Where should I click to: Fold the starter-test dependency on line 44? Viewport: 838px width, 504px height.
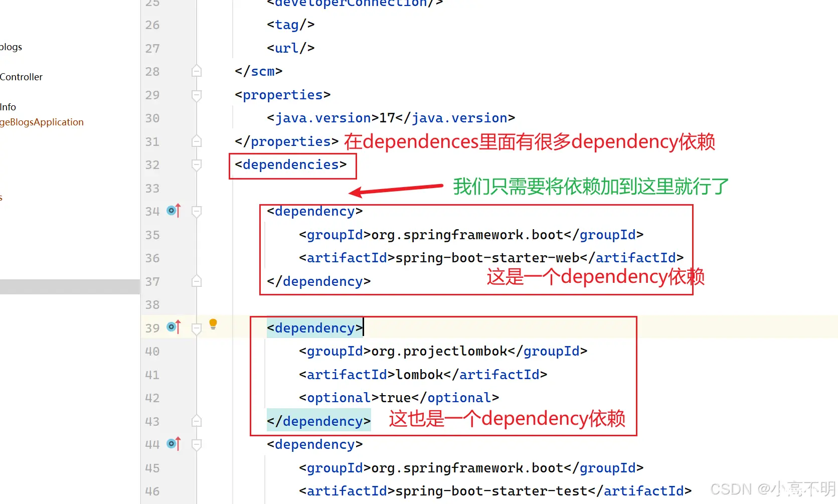197,445
